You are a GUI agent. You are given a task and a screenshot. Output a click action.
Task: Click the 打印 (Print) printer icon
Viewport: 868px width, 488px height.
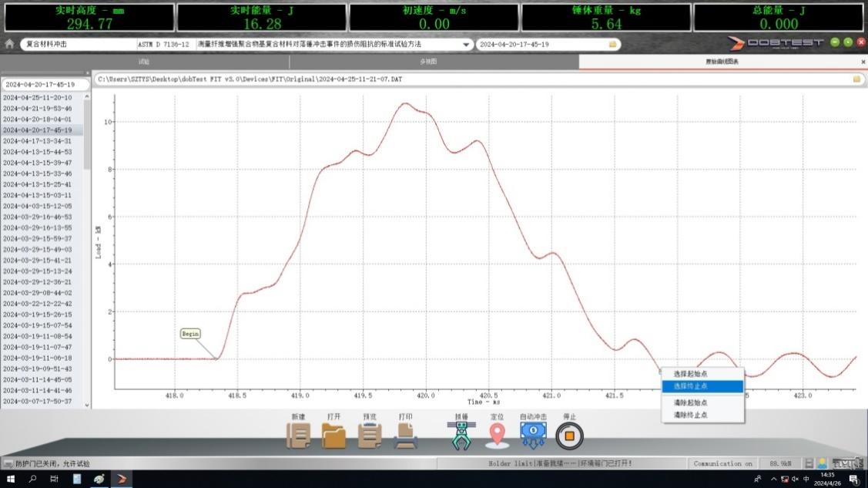pos(405,436)
